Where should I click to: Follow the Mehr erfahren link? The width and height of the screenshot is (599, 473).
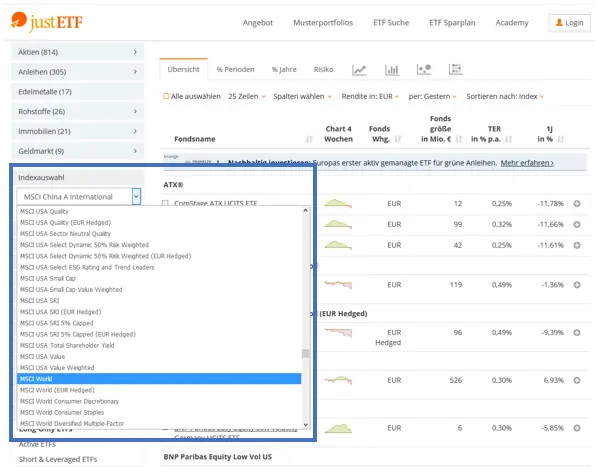pos(527,163)
